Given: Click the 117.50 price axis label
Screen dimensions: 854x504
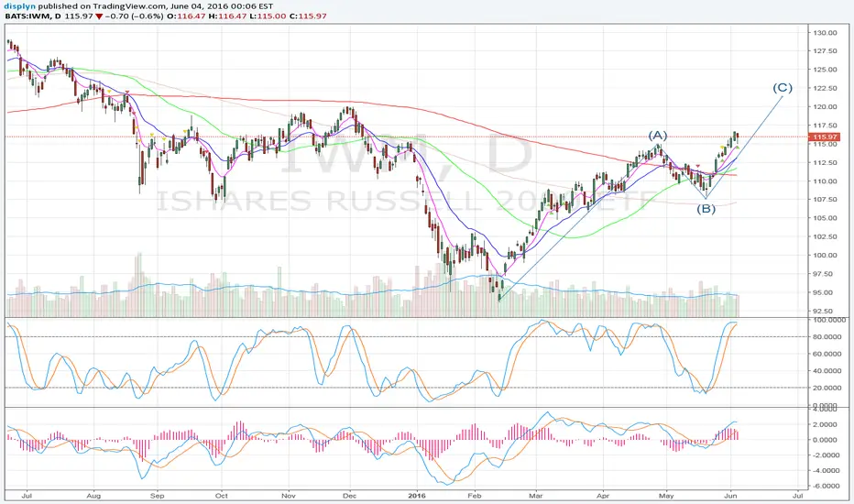Looking at the screenshot, I should pos(825,126).
